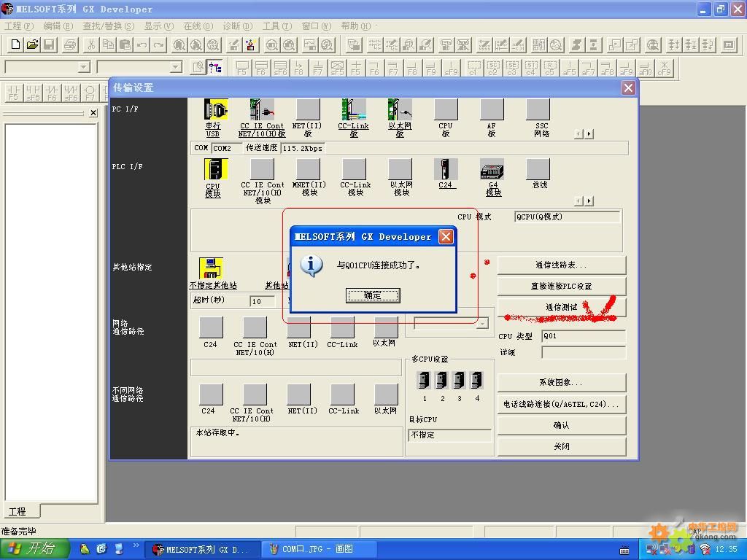Click the Paste toolbar icon
The width and height of the screenshot is (747, 560).
click(125, 44)
